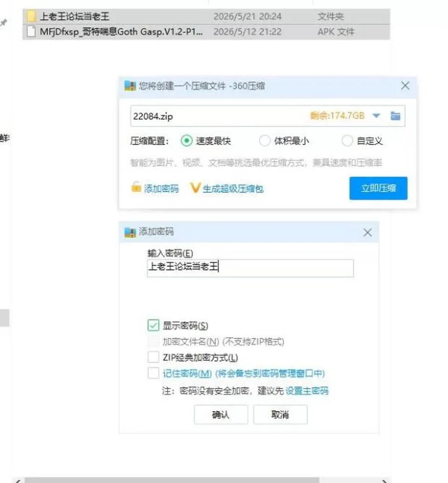The height and width of the screenshot is (483, 448).
Task: Click the date 2026/5/12 21:22
Action: pos(247,32)
